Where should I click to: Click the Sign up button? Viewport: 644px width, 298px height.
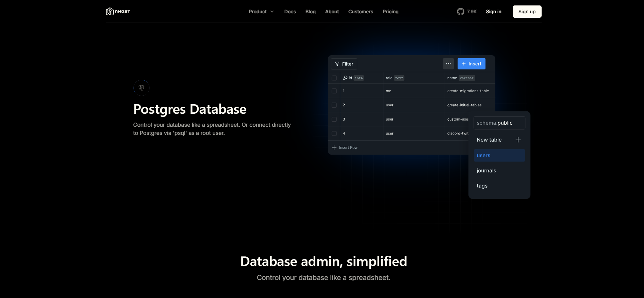(527, 12)
